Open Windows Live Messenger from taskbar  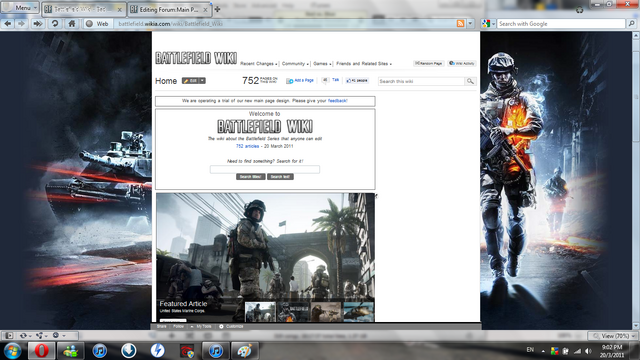[x=71, y=351]
